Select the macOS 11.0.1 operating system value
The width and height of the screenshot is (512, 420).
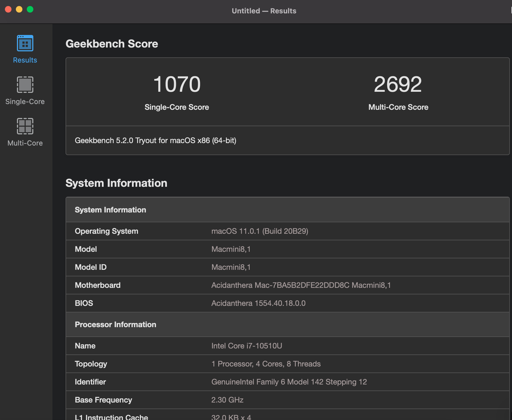tap(260, 231)
